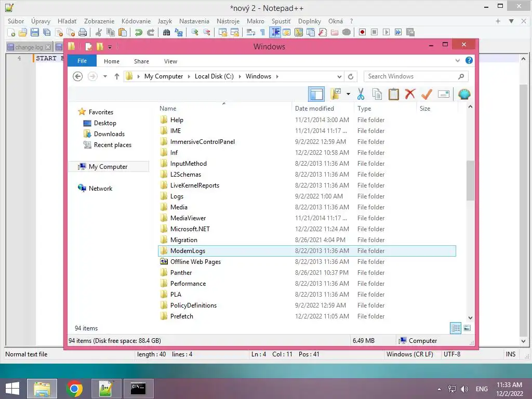The height and width of the screenshot is (399, 532).
Task: Select Desktop in Favorites pane
Action: tap(105, 123)
